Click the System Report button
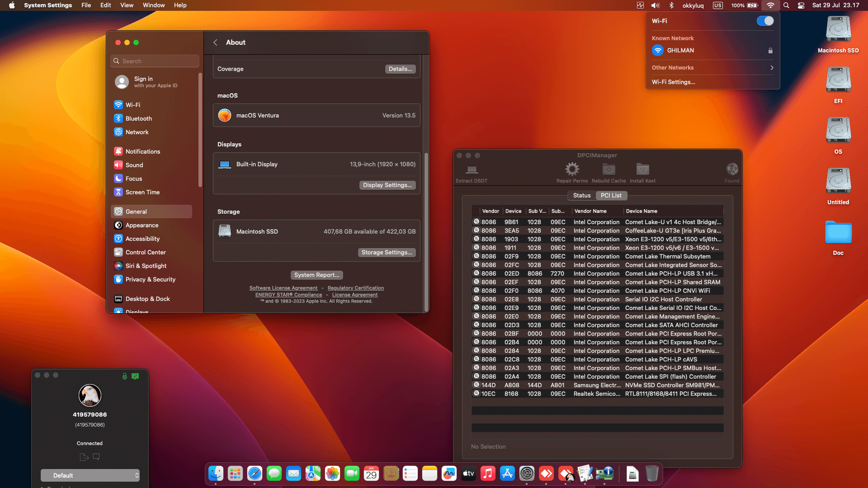The width and height of the screenshot is (868, 488). pyautogui.click(x=316, y=275)
